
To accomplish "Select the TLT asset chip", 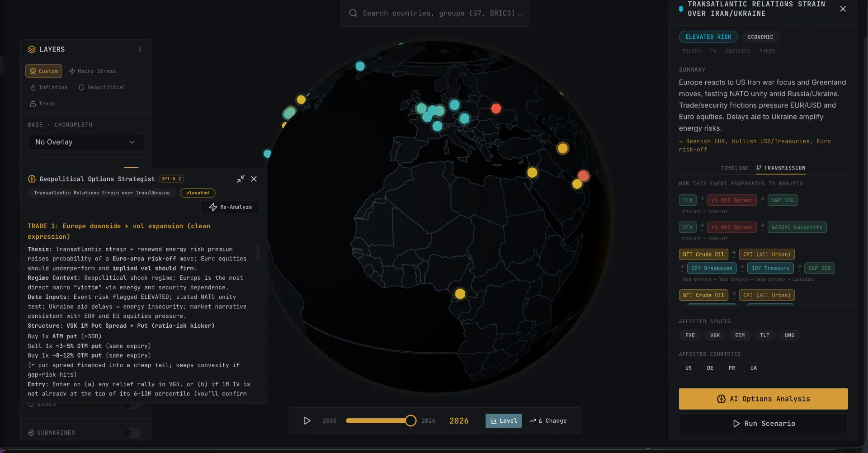I will [x=764, y=335].
